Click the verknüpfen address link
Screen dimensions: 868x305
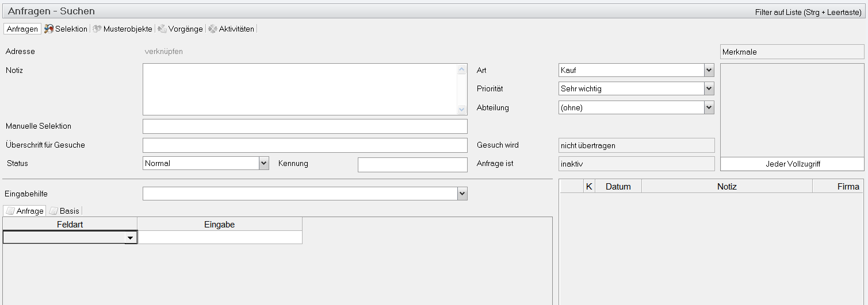coord(164,52)
